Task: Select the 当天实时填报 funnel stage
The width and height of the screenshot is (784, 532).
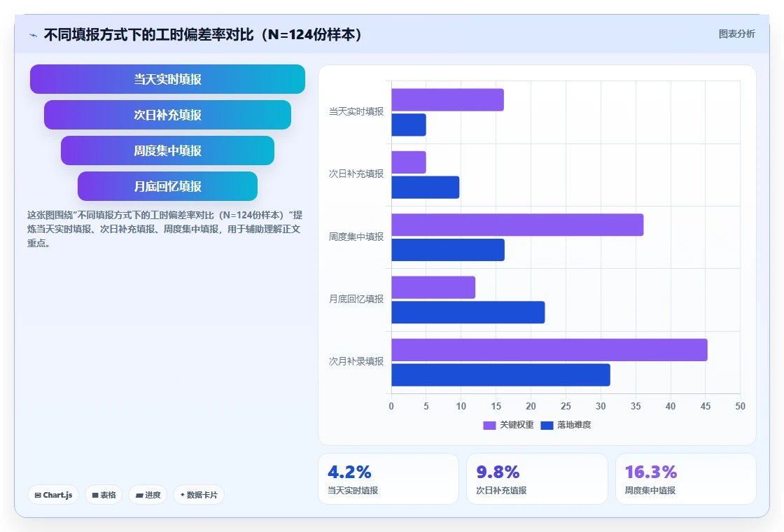Action: point(167,79)
